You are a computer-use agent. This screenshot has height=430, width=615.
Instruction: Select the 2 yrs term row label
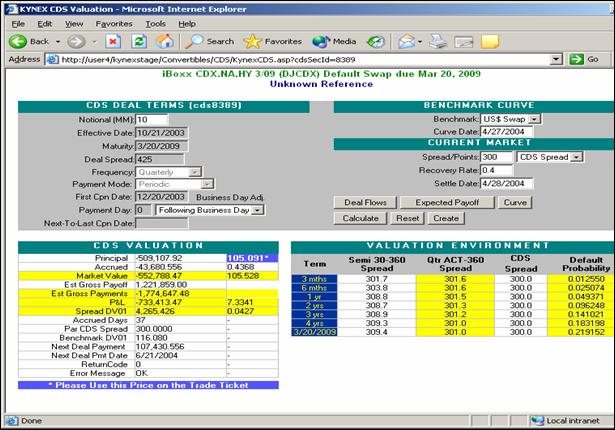coord(314,306)
